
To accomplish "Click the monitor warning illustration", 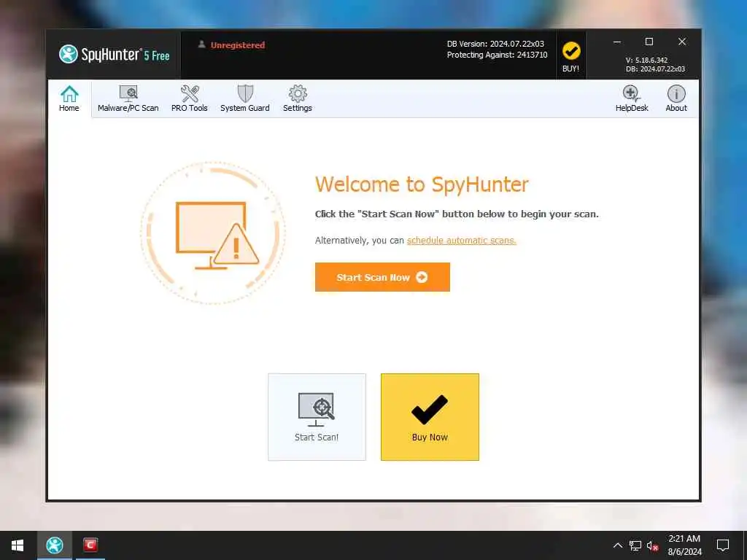I will pos(214,233).
